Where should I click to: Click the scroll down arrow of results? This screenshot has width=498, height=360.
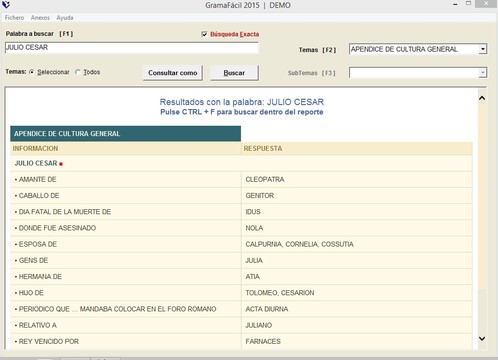tap(482, 338)
